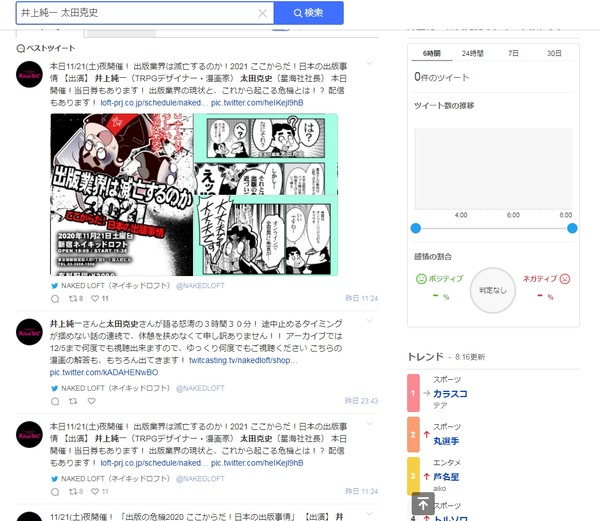Viewport: 600px width, 521px height.
Task: Click the ベストツイート heading icon
Action: [21, 49]
